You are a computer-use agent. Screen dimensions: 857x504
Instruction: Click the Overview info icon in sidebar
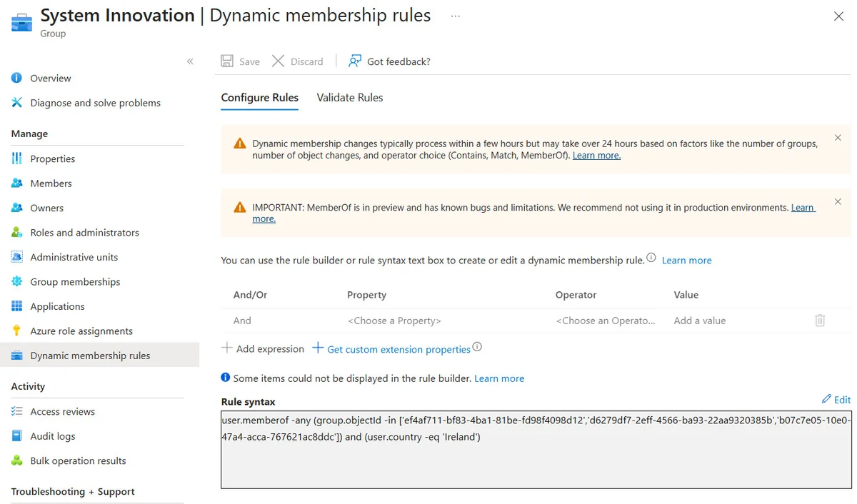point(16,78)
